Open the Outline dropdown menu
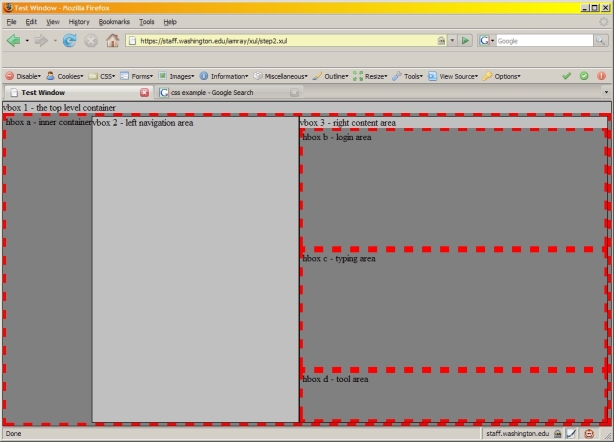The image size is (614, 442). pyautogui.click(x=330, y=75)
